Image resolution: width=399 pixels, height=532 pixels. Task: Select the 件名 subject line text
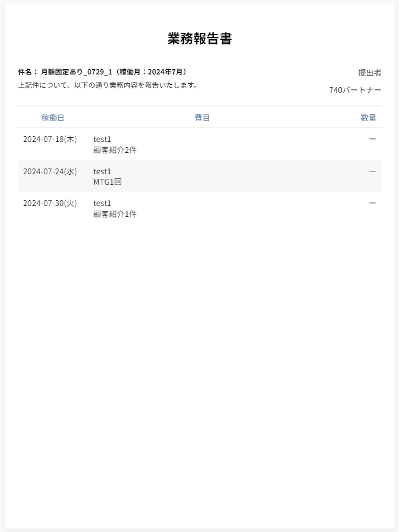tap(102, 72)
